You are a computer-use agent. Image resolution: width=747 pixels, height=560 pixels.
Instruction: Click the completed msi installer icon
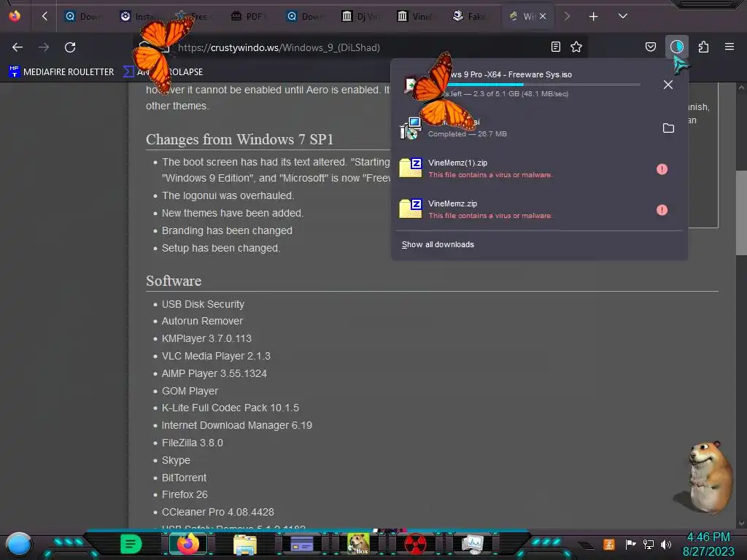click(411, 128)
